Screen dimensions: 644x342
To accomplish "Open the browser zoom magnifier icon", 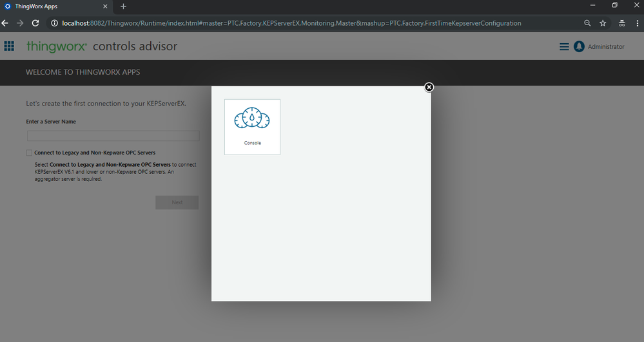I will tap(587, 23).
